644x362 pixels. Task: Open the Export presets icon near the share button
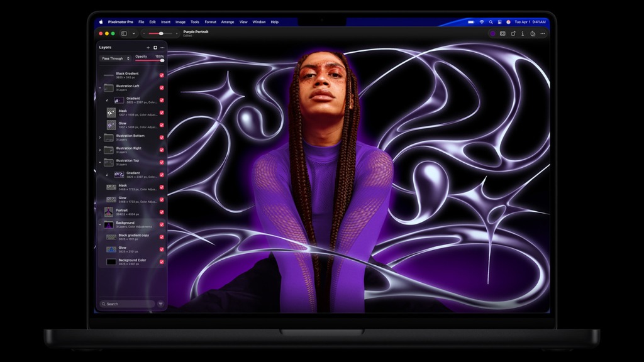tap(502, 34)
